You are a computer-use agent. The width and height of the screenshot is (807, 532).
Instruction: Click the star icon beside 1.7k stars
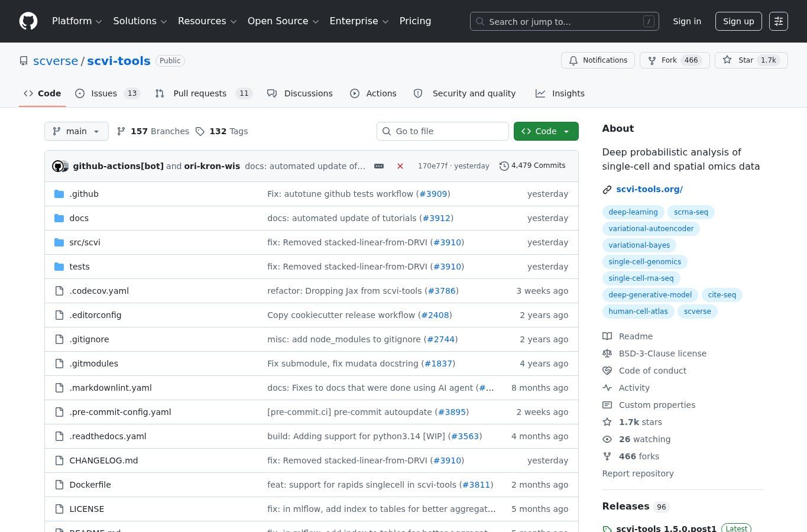click(607, 422)
